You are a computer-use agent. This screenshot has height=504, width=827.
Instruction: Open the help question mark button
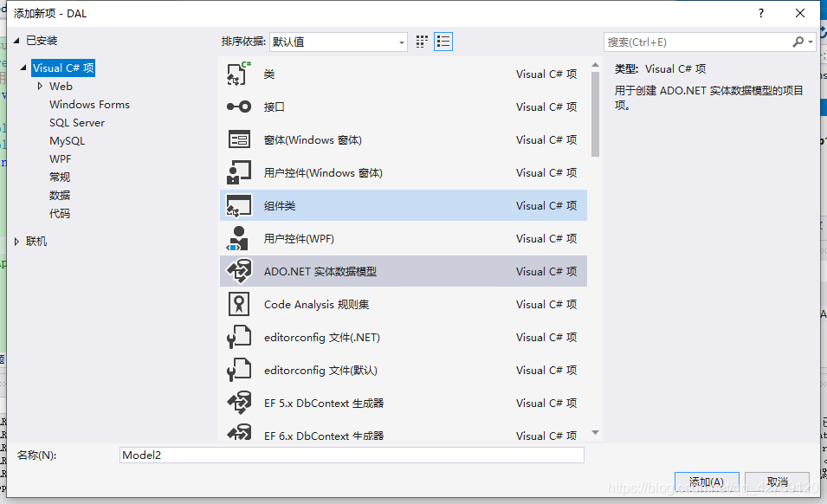[x=761, y=13]
